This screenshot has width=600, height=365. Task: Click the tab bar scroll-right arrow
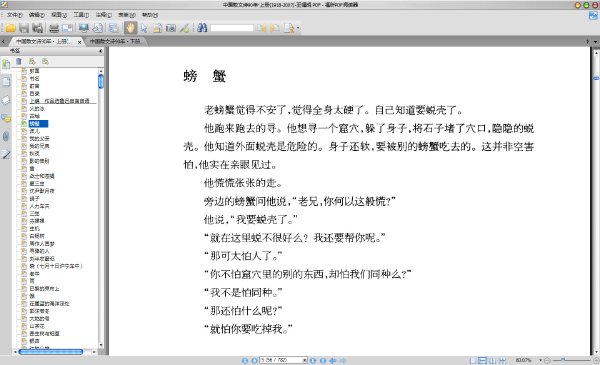[588, 41]
